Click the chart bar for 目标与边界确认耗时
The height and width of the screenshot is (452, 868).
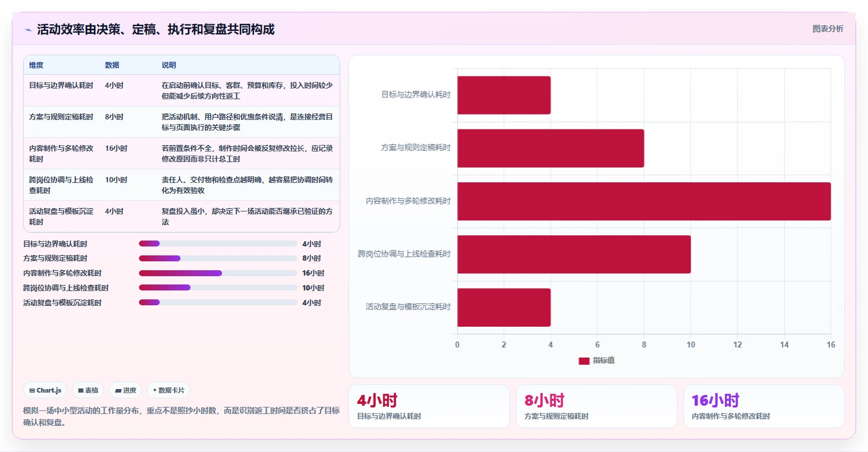[x=504, y=95]
